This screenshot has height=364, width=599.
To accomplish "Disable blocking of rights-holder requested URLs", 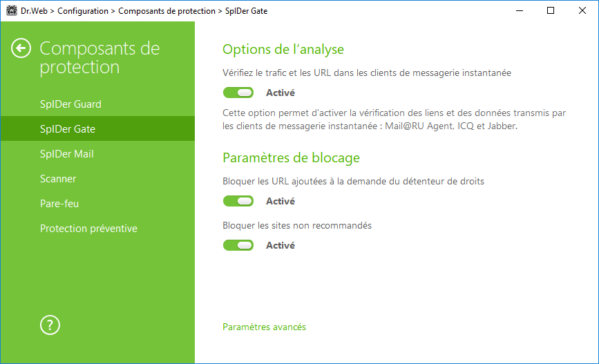I will [238, 201].
